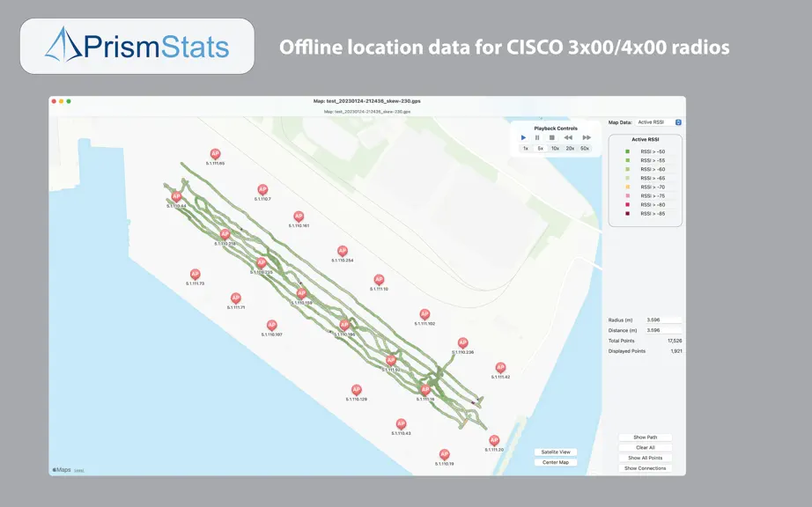Click the Clear All button
812x507 pixels.
(646, 447)
